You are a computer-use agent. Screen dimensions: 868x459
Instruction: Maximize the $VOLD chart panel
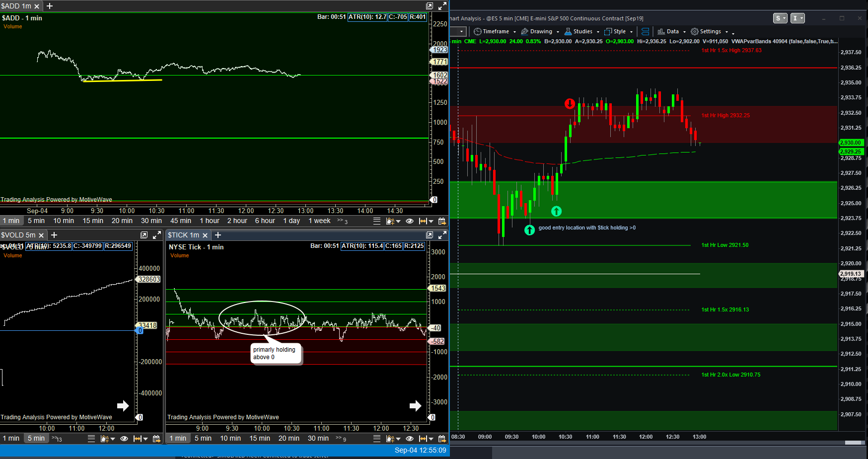[x=156, y=235]
